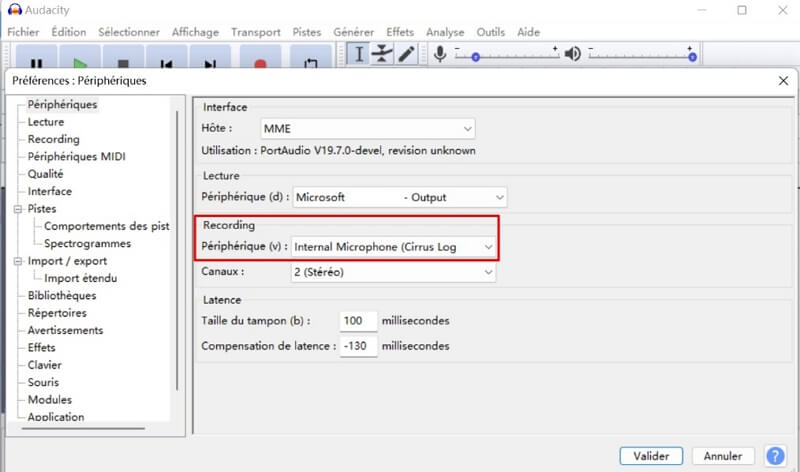Image resolution: width=800 pixels, height=472 pixels.
Task: Select the I-beam Selection tool
Action: point(359,54)
